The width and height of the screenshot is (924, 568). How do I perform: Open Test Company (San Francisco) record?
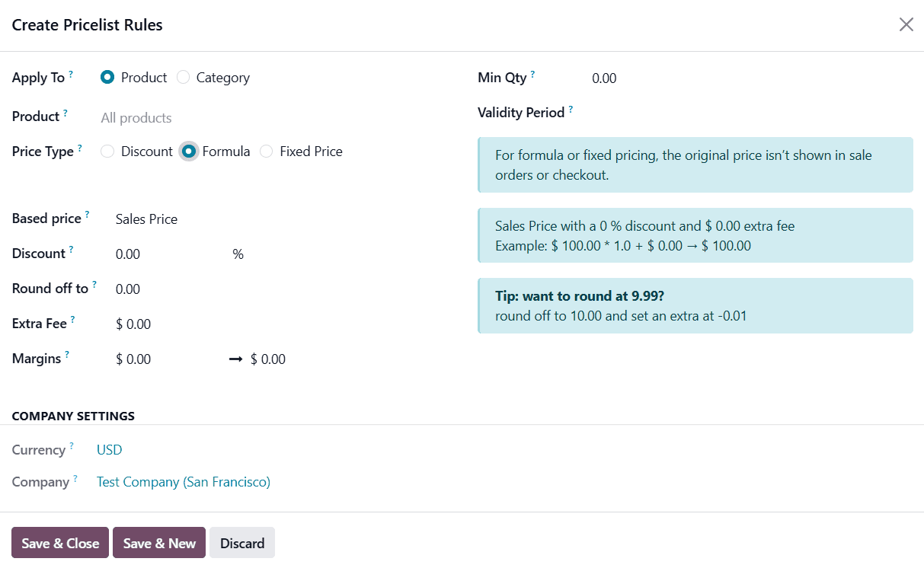(x=183, y=481)
